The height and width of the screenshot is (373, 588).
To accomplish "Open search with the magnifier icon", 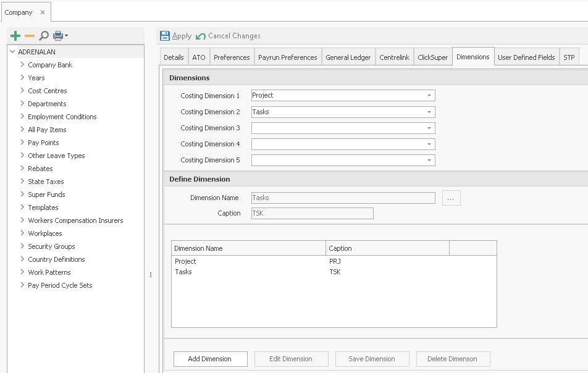I will 44,36.
